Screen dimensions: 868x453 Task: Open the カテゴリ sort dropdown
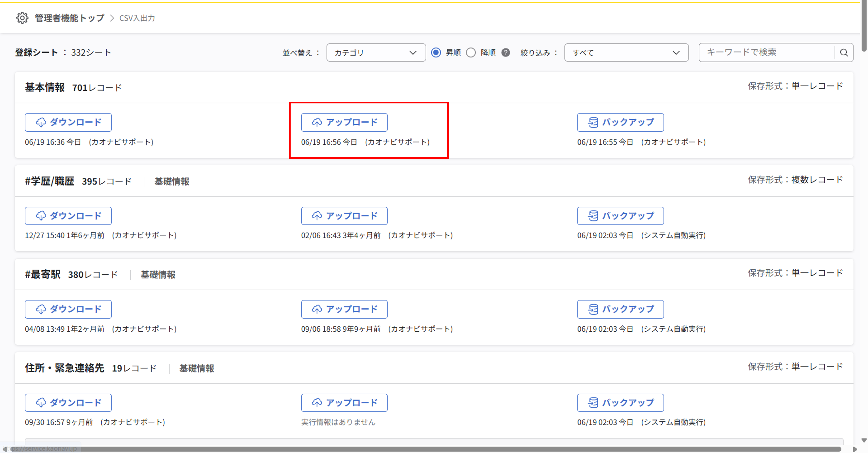[376, 53]
